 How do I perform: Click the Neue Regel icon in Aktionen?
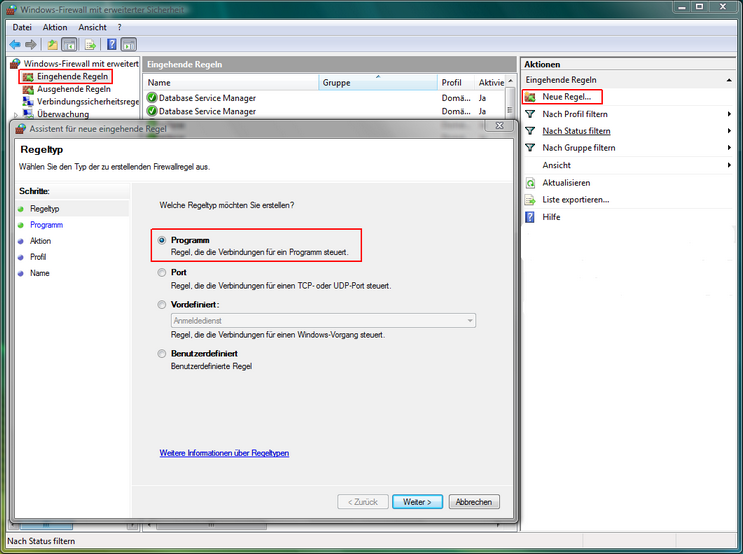[530, 97]
